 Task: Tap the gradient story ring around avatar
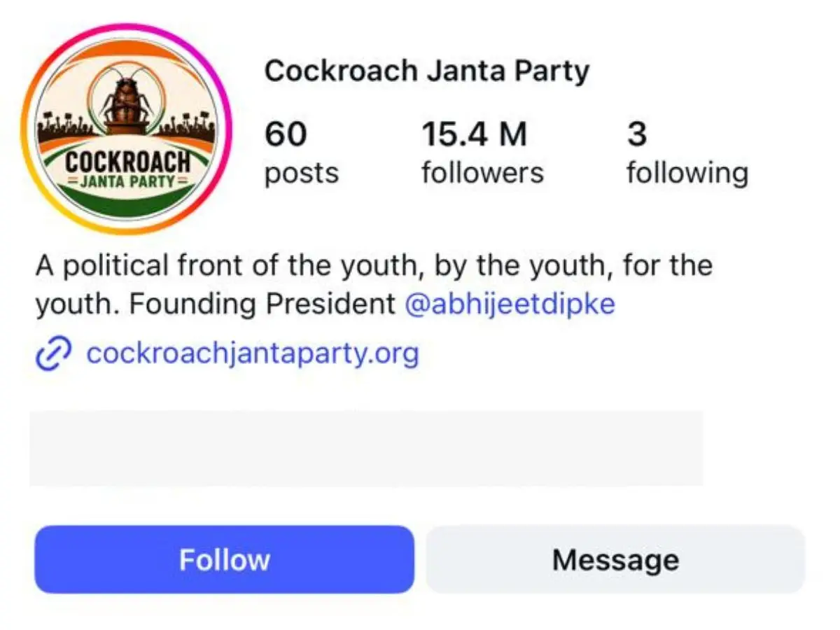[127, 129]
